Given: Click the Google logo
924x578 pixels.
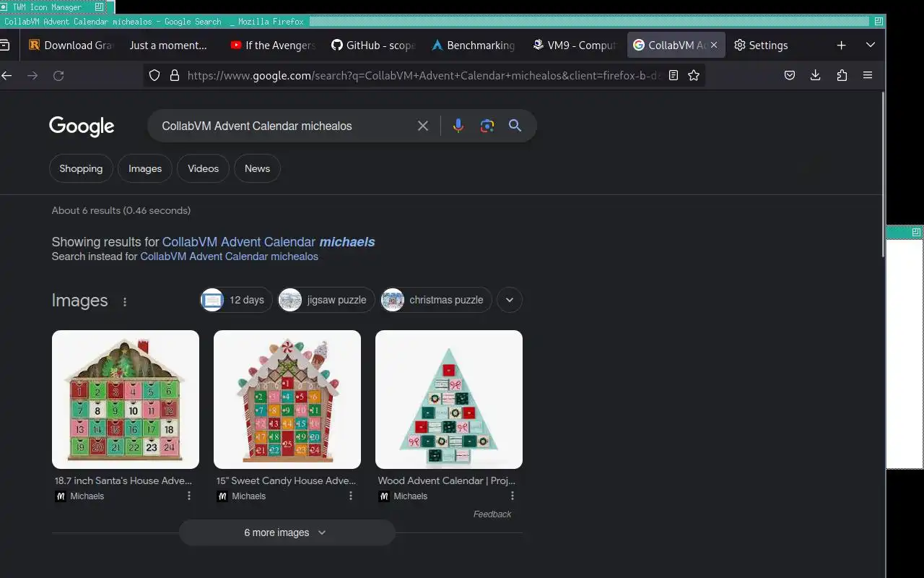Looking at the screenshot, I should [82, 126].
